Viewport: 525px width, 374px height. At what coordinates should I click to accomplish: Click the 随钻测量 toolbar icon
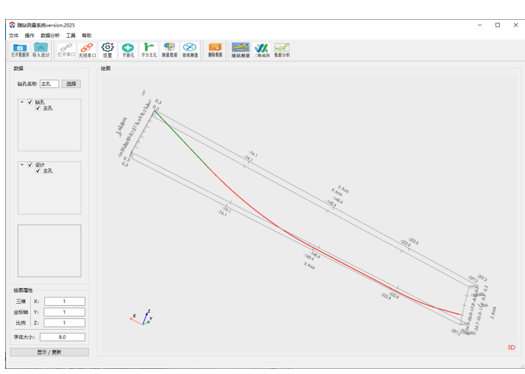241,50
